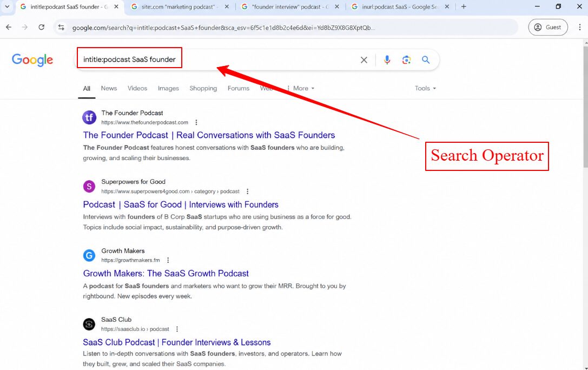Click saasclub.io podcast URL text
Screen dimensions: 588x370
click(x=135, y=329)
